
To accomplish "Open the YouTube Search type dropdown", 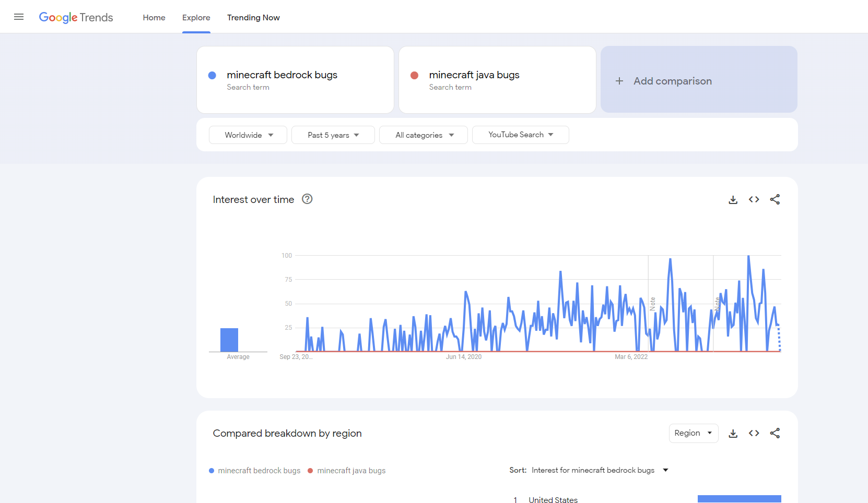I will pyautogui.click(x=521, y=135).
